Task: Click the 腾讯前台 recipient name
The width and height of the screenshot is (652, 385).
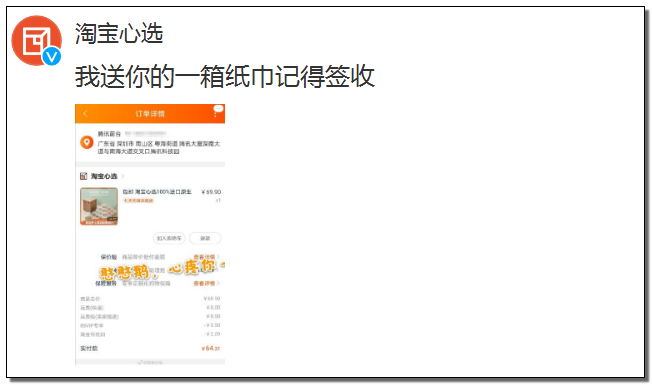Action: coord(109,134)
